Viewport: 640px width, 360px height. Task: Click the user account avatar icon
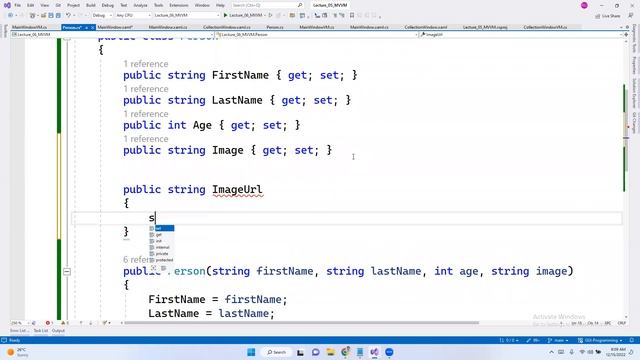coord(584,5)
